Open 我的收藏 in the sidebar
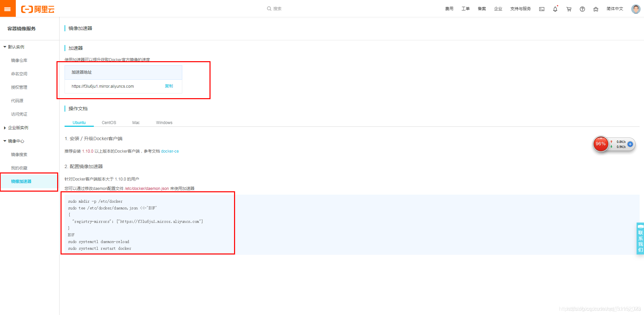The image size is (644, 315). tap(19, 168)
